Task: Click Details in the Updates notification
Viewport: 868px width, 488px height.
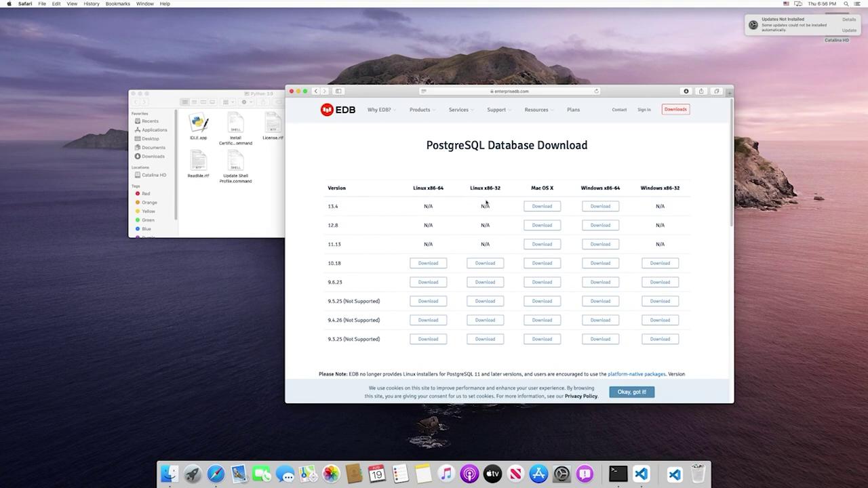Action: [x=849, y=20]
